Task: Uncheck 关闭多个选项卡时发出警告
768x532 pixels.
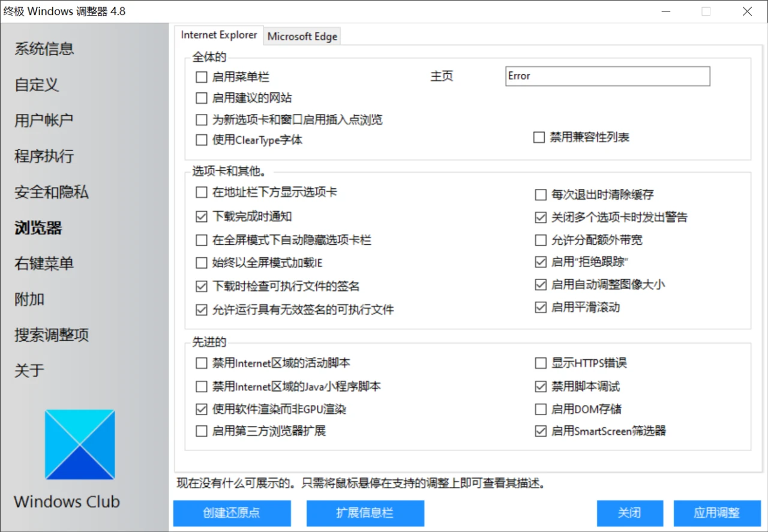Action: coord(541,217)
